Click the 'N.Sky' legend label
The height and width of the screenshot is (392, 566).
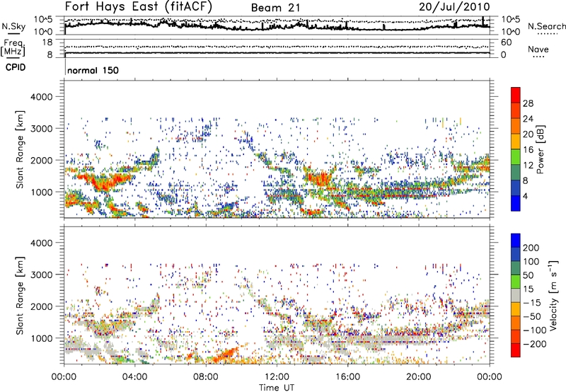click(x=13, y=27)
